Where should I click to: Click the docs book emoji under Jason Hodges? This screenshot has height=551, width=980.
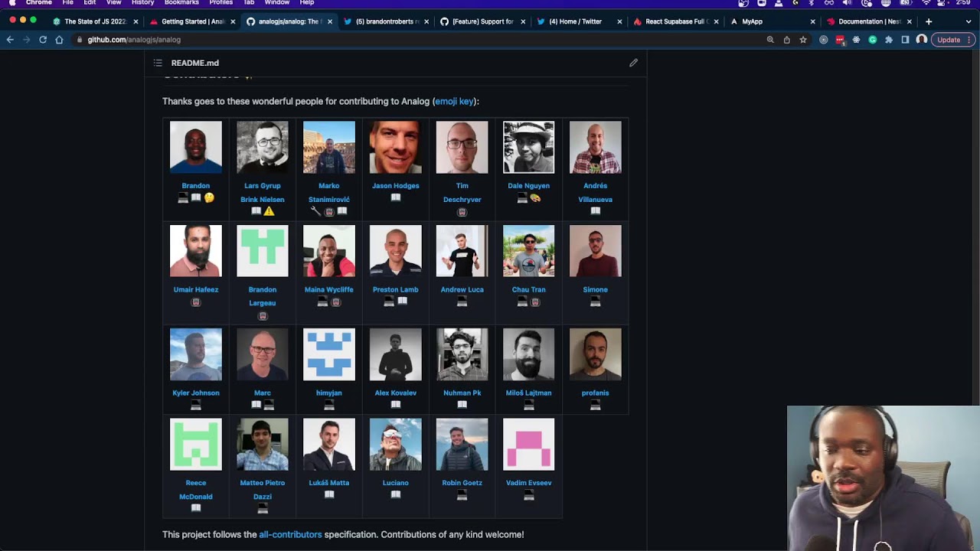(x=396, y=197)
